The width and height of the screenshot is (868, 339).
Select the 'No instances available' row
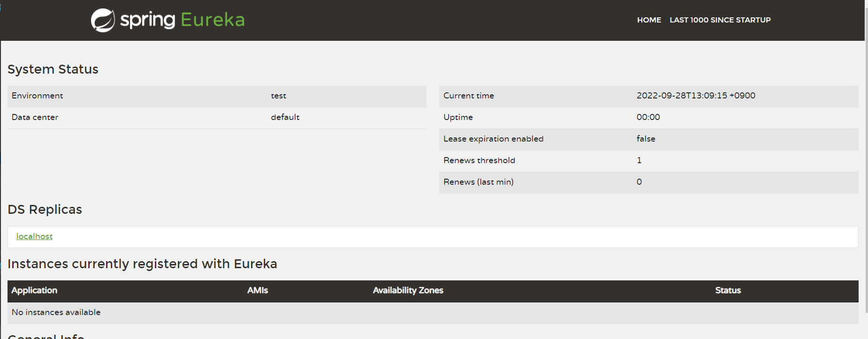pyautogui.click(x=433, y=313)
